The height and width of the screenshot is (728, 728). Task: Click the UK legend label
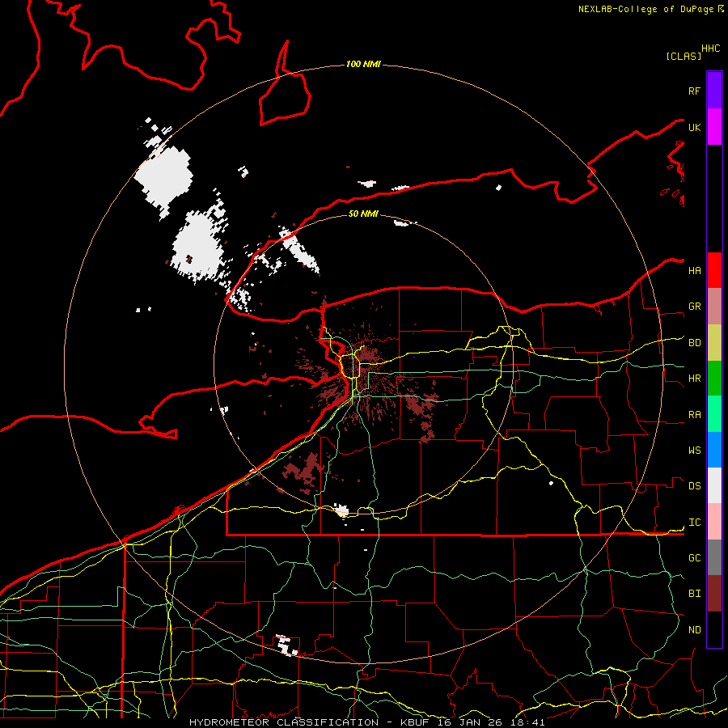694,127
